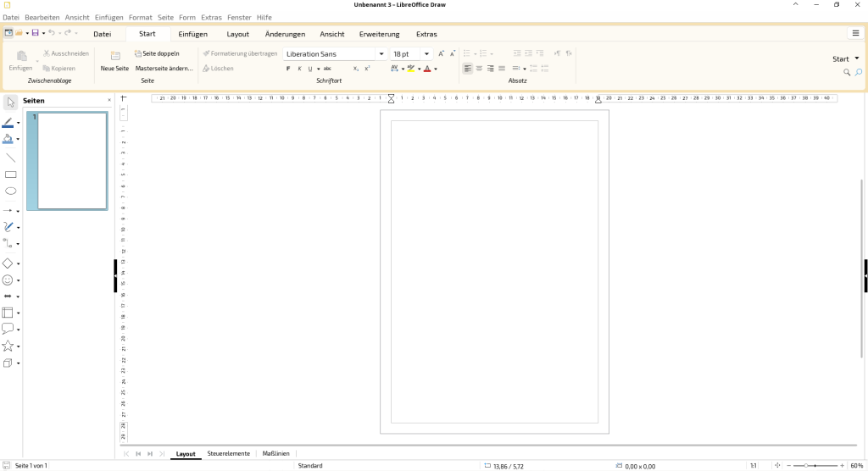Select the star shapes tool
The image size is (868, 471).
point(8,346)
